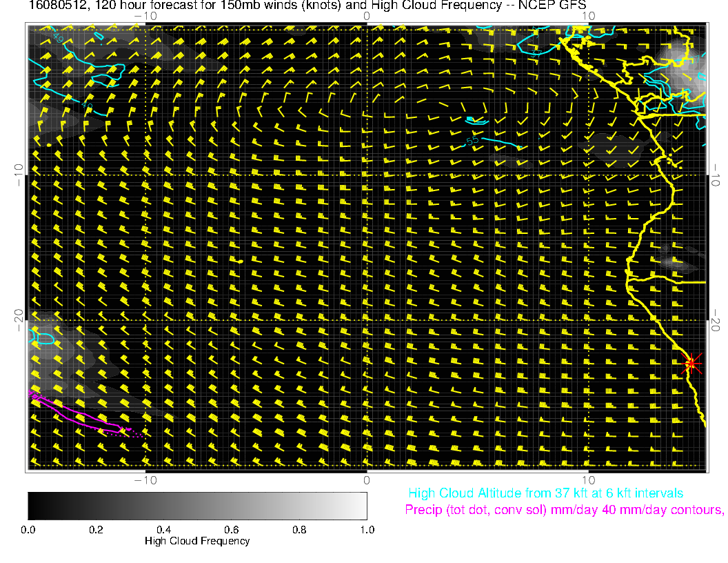Pick the white end of the colorbar

coord(361,505)
